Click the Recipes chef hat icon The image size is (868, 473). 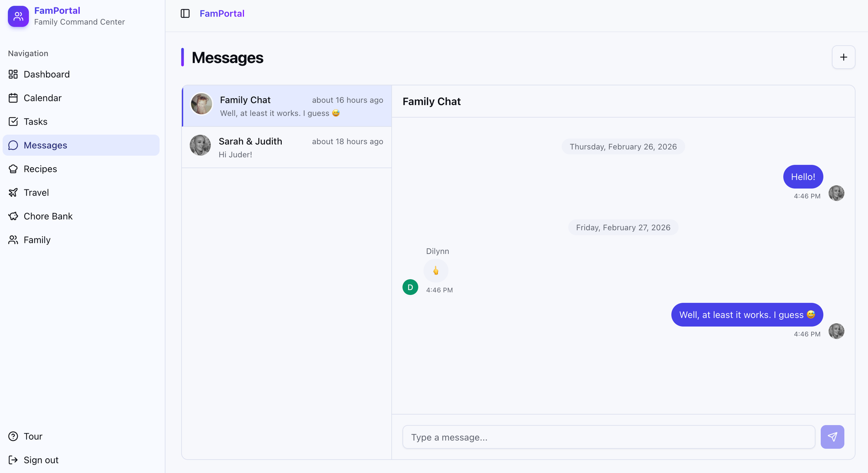[x=13, y=169]
